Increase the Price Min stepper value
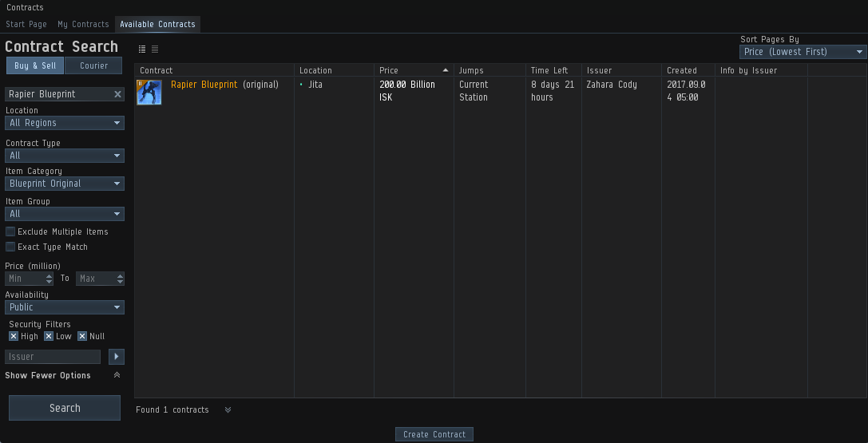The image size is (868, 443). 50,275
